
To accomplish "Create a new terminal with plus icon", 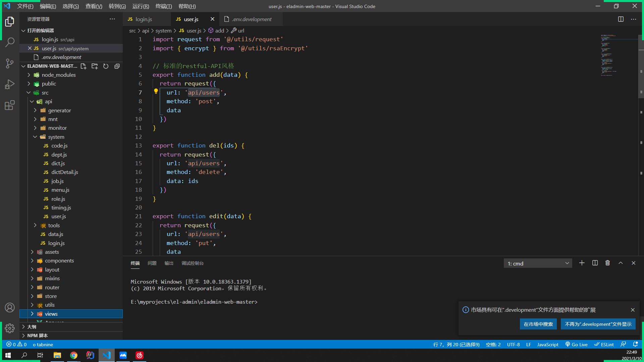I will [582, 263].
